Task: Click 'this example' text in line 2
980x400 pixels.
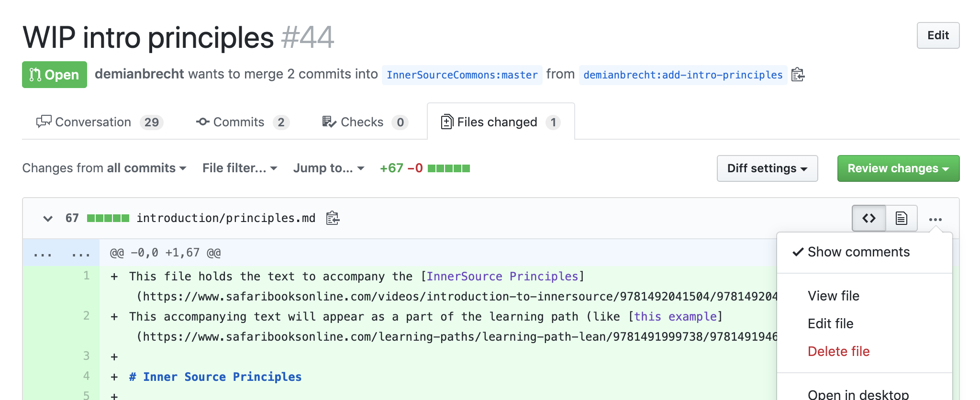Action: 675,317
